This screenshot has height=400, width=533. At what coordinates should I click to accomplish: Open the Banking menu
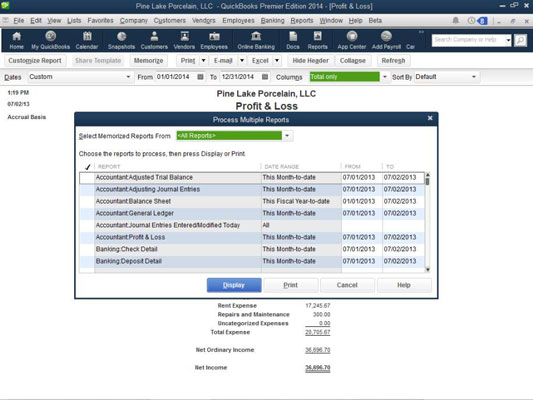click(x=272, y=20)
